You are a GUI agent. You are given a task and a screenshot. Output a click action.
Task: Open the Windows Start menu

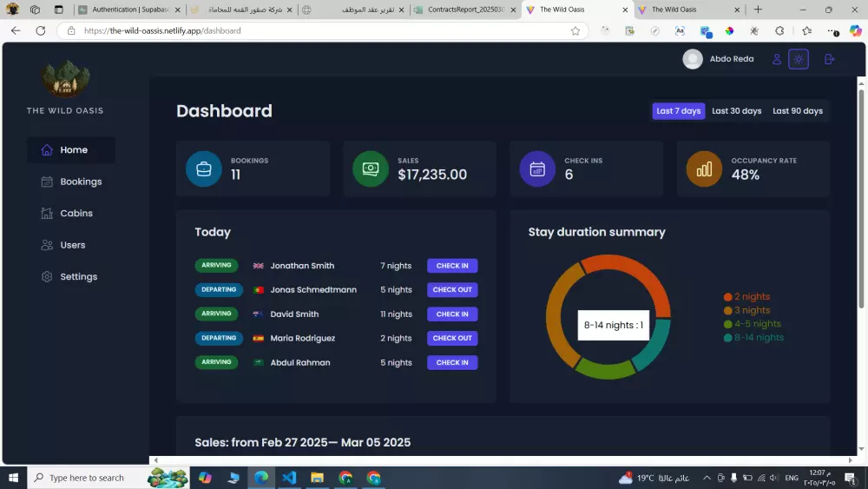(x=13, y=478)
